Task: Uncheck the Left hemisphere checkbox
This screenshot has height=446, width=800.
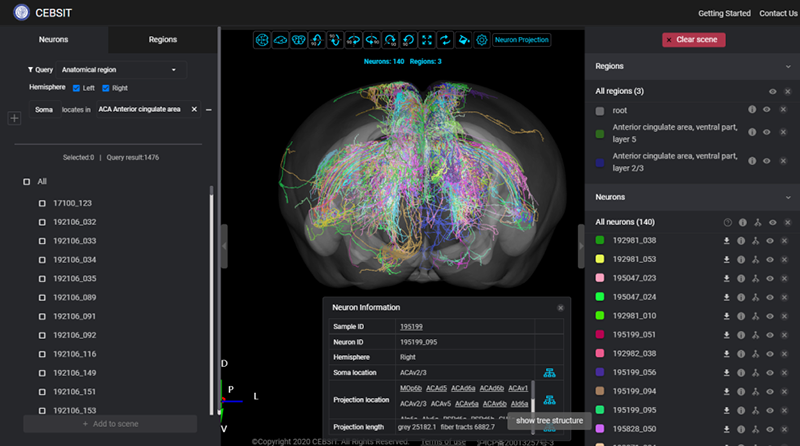Action: tap(77, 88)
